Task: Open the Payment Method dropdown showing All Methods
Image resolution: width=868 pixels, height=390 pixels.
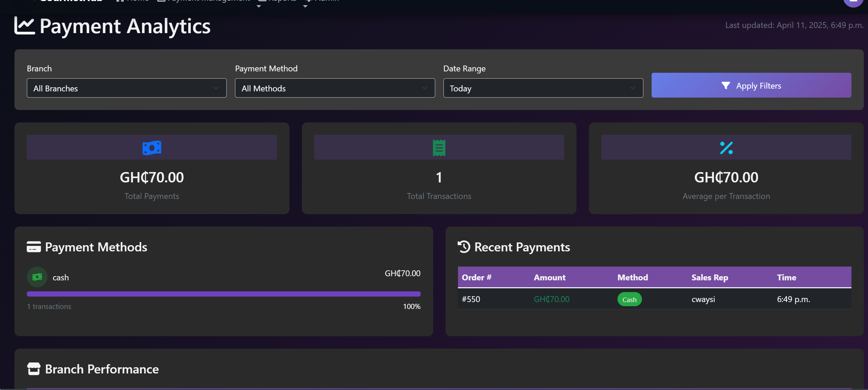Action: [x=334, y=88]
